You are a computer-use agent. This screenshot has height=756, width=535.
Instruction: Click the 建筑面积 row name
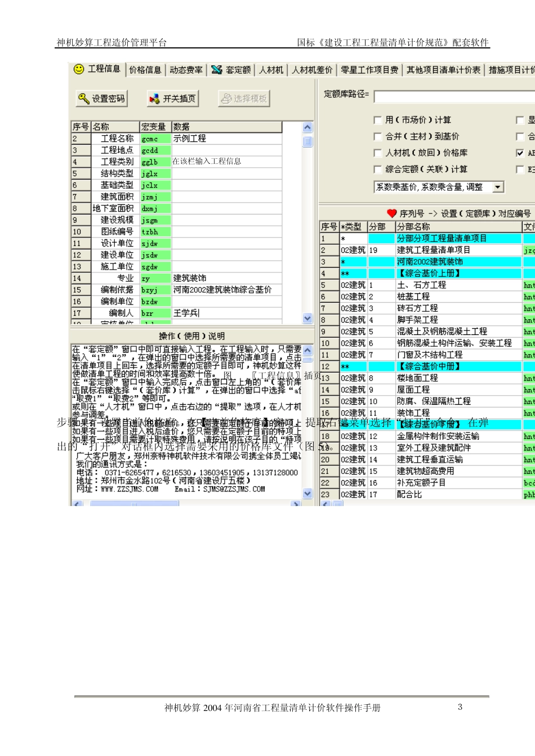coord(116,196)
